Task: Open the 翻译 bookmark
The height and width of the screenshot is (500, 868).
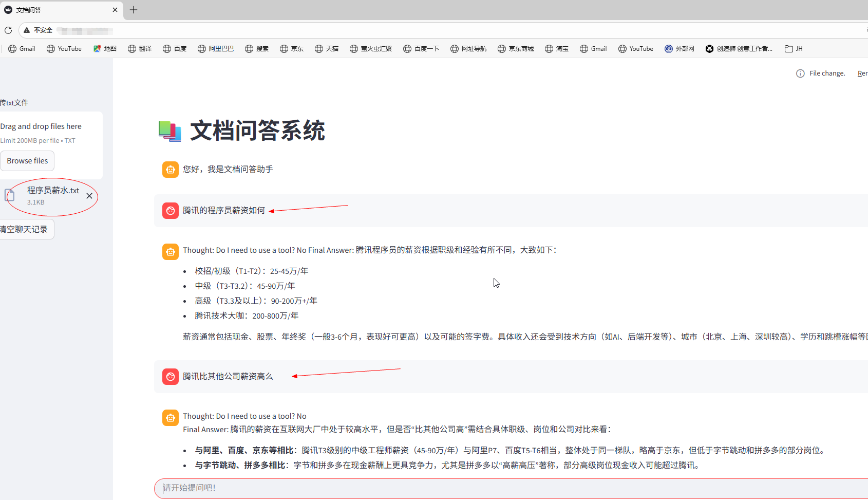Action: [x=140, y=49]
